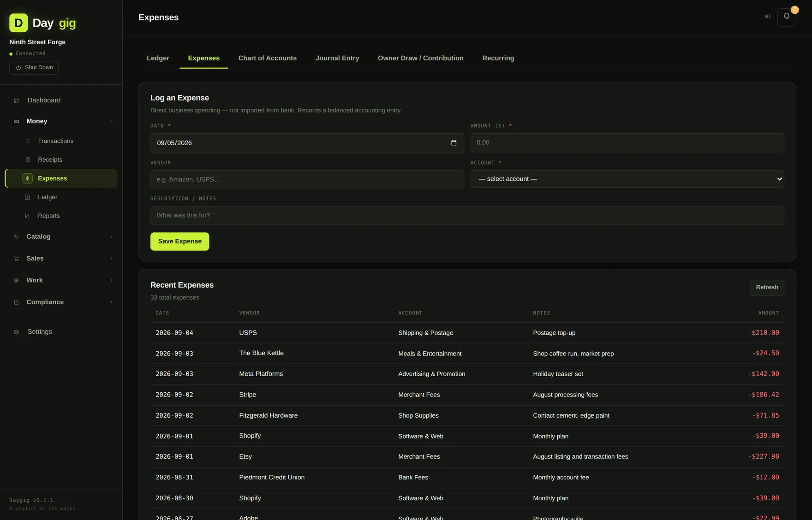Select The Blue Kettle vendor cell
This screenshot has width=812, height=520.
[261, 353]
